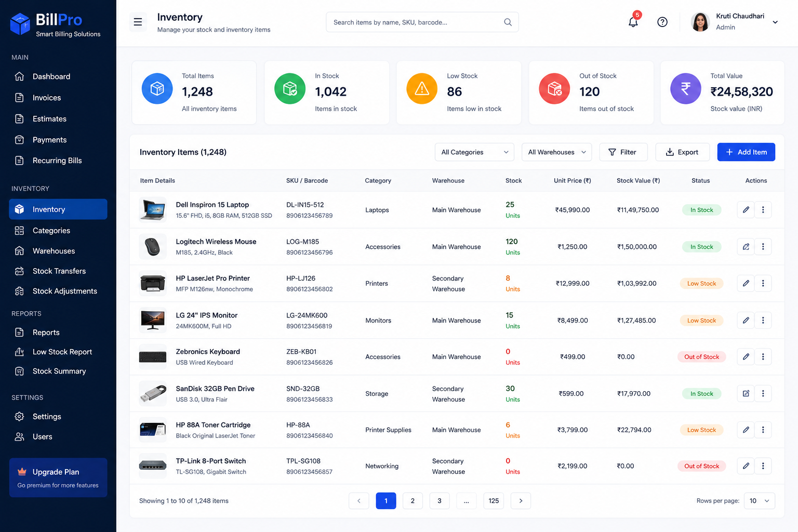Image resolution: width=798 pixels, height=532 pixels.
Task: Expand the All Categories dropdown
Action: pos(474,152)
